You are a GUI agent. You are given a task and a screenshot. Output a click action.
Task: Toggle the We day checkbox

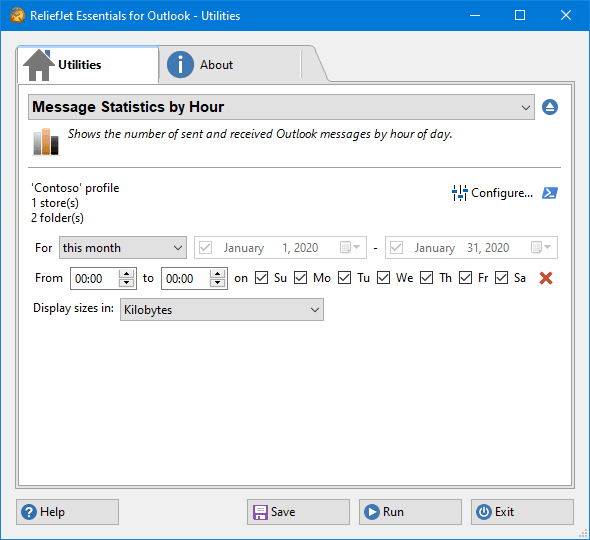tap(383, 278)
